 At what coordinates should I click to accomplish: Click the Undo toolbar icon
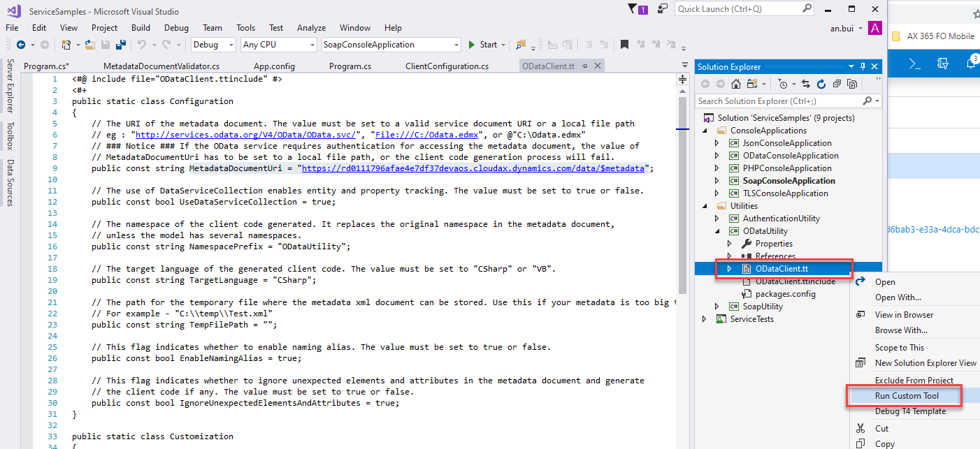[x=142, y=45]
